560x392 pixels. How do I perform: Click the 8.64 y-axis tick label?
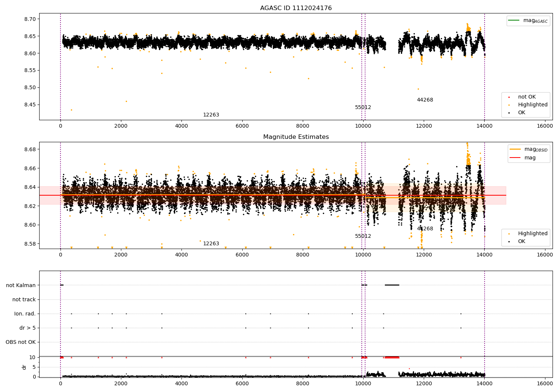pyautogui.click(x=30, y=187)
